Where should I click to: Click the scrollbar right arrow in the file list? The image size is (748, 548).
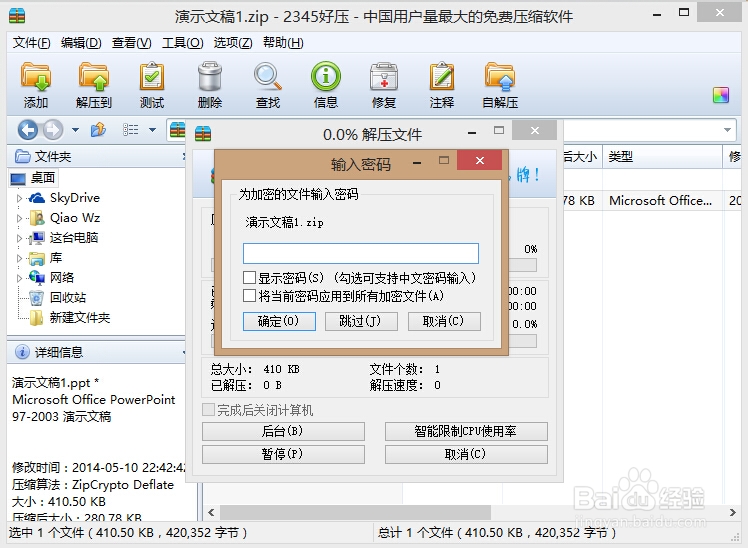(x=732, y=513)
